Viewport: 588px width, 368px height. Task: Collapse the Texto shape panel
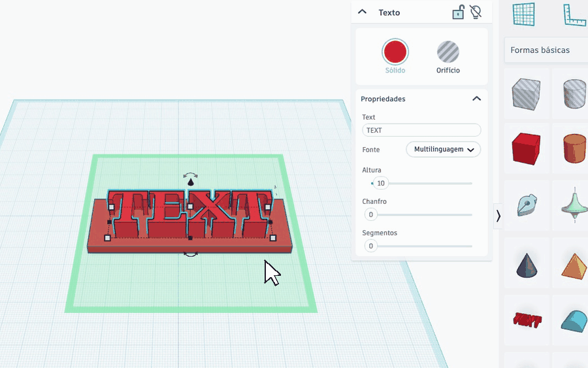[x=362, y=12]
